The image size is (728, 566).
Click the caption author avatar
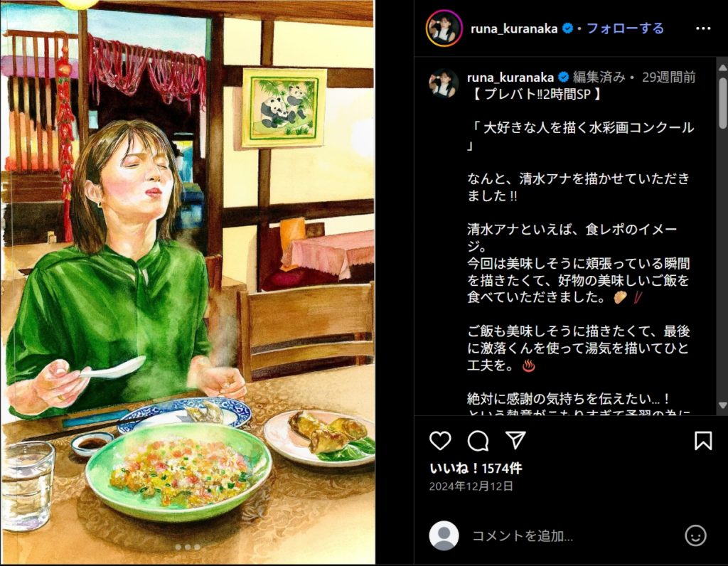click(x=444, y=83)
